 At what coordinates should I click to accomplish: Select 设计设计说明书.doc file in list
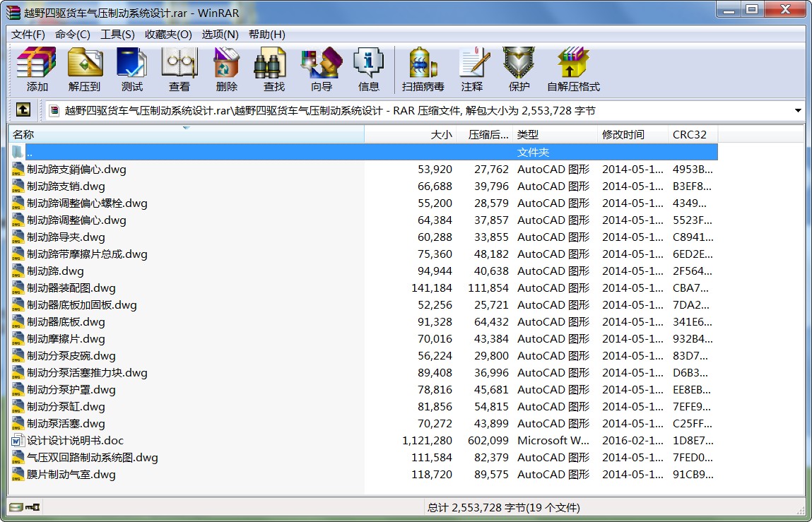coord(75,441)
